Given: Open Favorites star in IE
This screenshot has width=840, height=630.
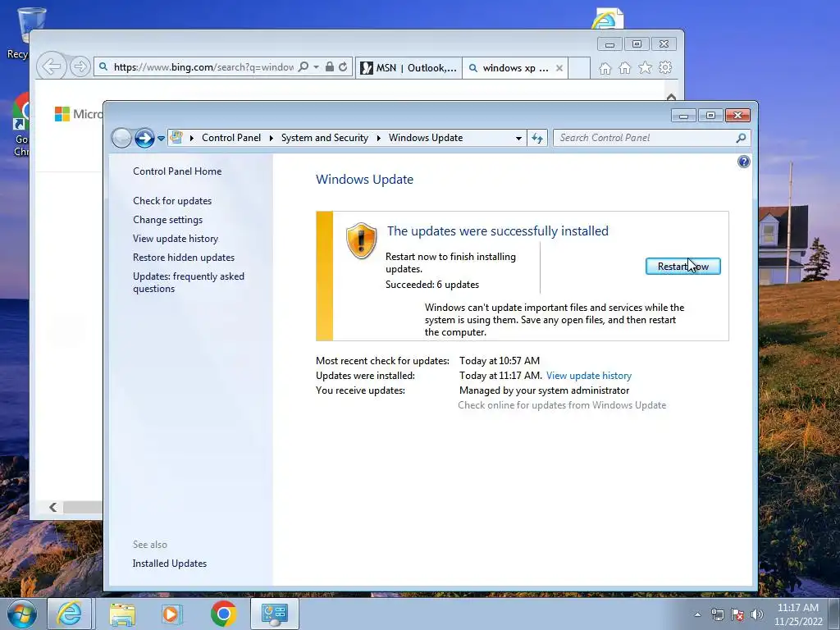Looking at the screenshot, I should click(645, 67).
